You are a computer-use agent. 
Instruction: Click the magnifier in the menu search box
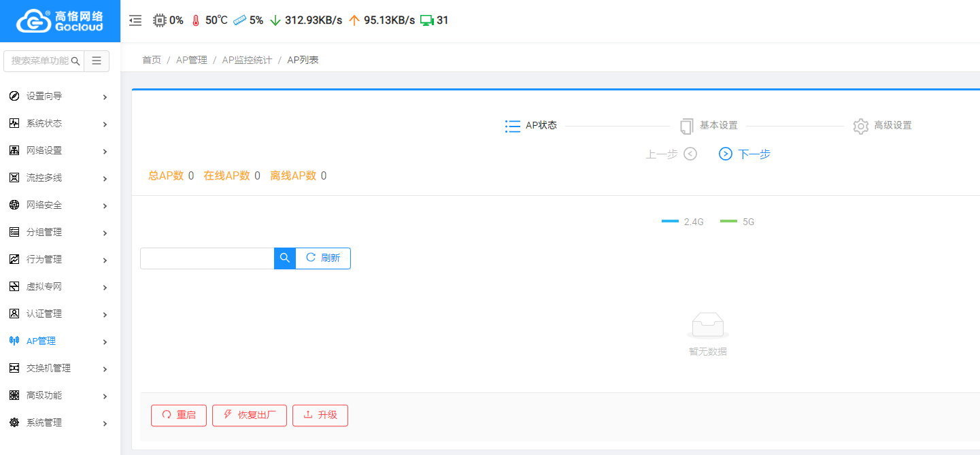coord(75,61)
